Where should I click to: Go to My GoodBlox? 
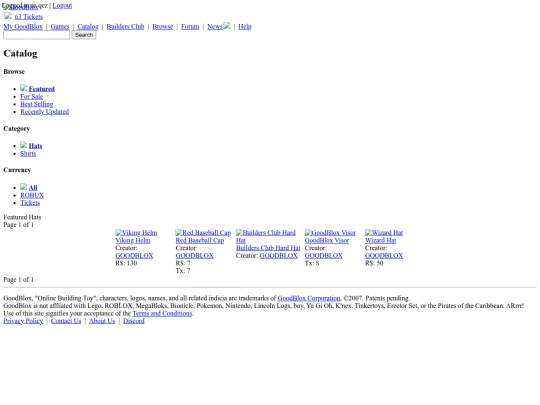click(x=23, y=27)
